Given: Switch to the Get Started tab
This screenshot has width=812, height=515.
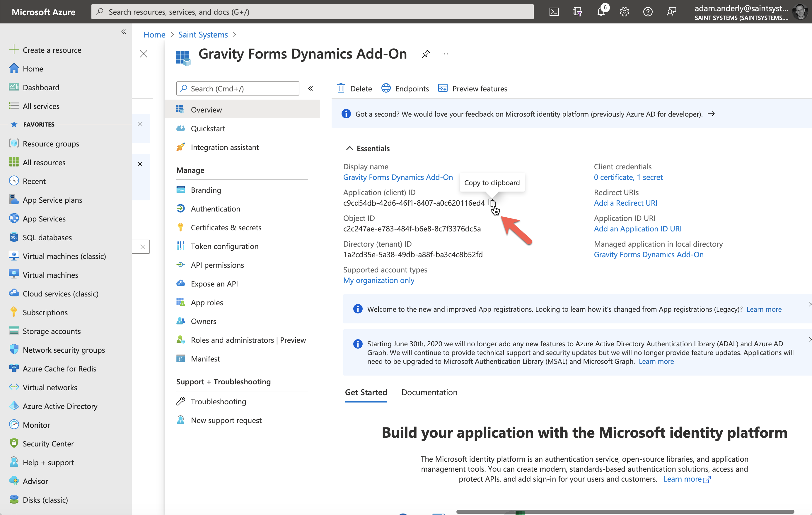Looking at the screenshot, I should [366, 392].
